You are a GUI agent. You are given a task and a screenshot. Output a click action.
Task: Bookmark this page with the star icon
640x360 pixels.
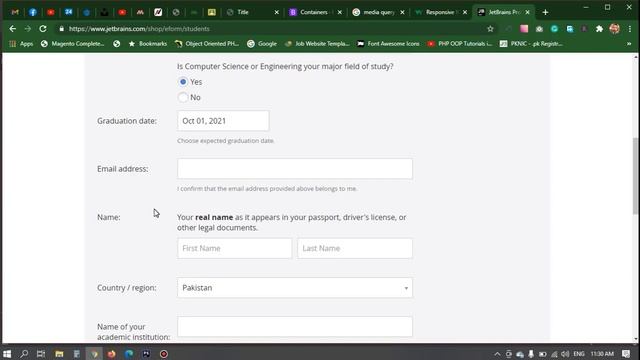click(490, 29)
